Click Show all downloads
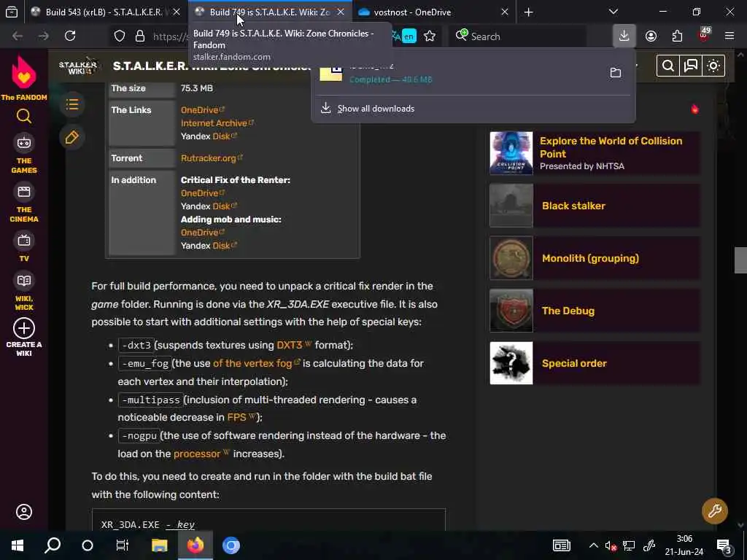This screenshot has height=560, width=747. pyautogui.click(x=376, y=109)
